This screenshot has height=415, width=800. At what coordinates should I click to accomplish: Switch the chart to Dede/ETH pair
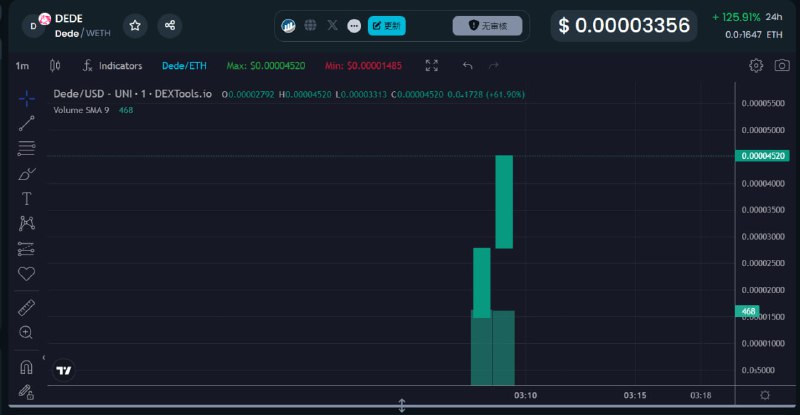(184, 66)
